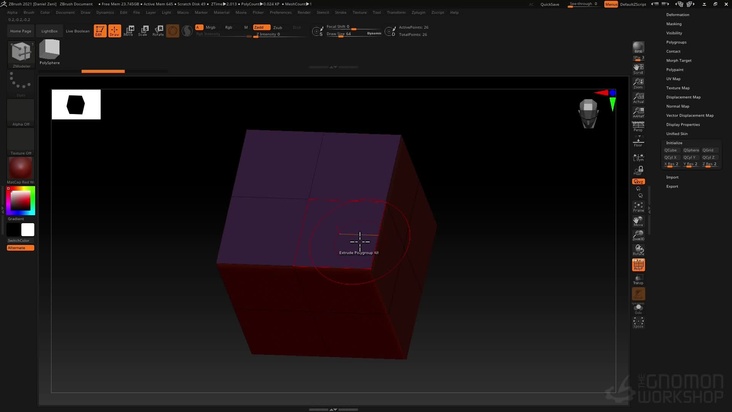Image resolution: width=732 pixels, height=412 pixels.
Task: Click the PolySphere tool thumbnail
Action: 50,50
